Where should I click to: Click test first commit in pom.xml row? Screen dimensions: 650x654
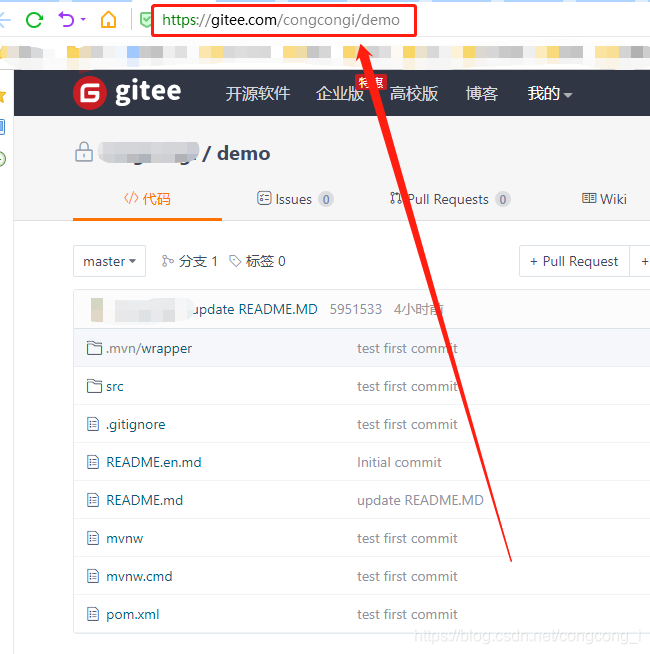[x=407, y=614]
